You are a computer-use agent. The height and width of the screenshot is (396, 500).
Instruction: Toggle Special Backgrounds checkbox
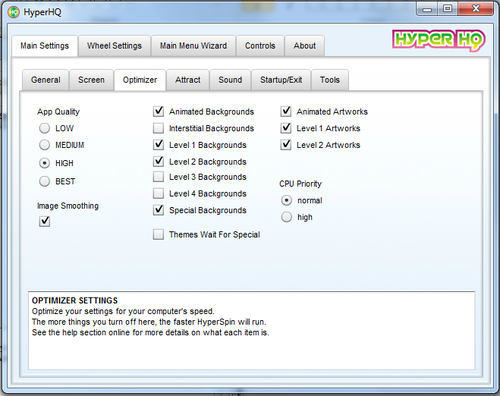tap(158, 210)
